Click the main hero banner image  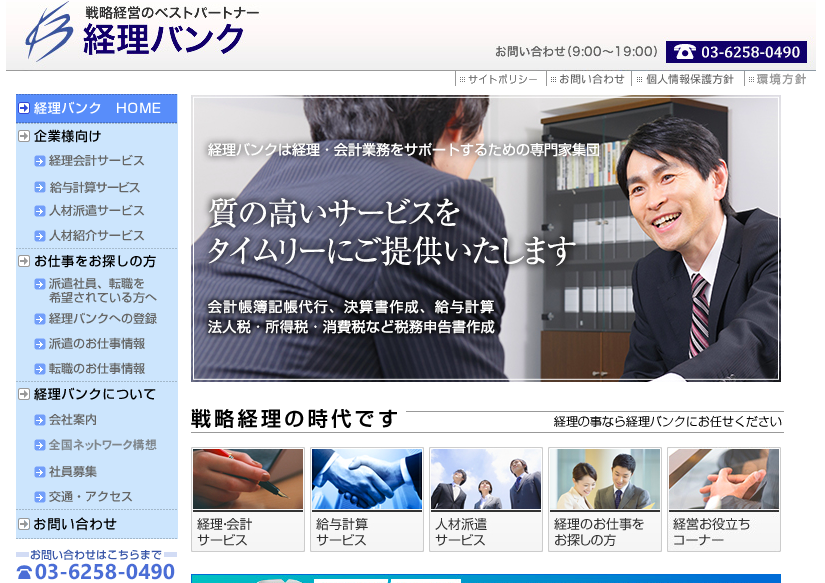[x=486, y=238]
